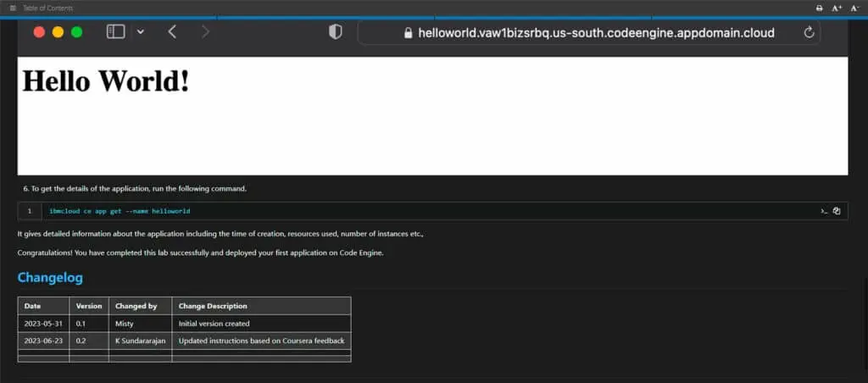This screenshot has height=383, width=868.
Task: Click the red close window dot
Action: coord(39,32)
